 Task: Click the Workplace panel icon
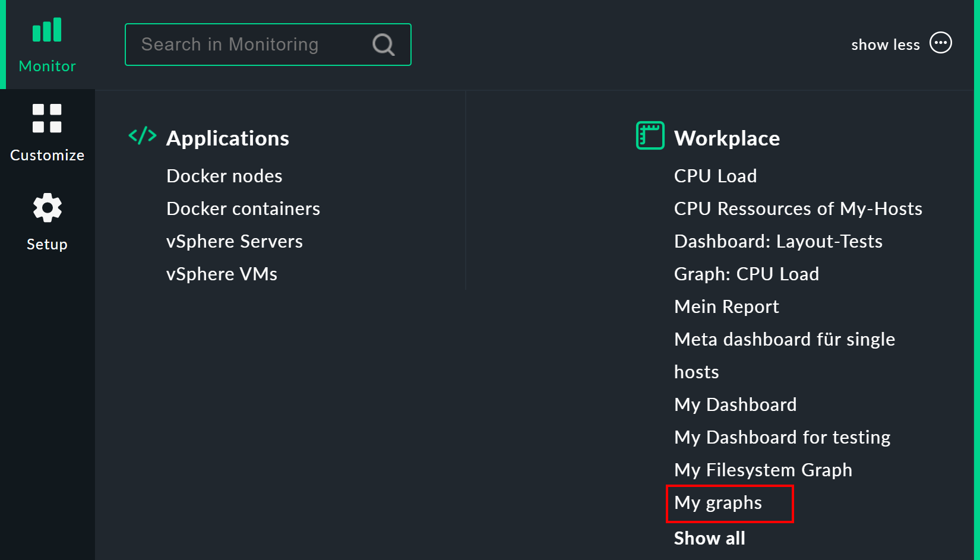click(x=650, y=135)
